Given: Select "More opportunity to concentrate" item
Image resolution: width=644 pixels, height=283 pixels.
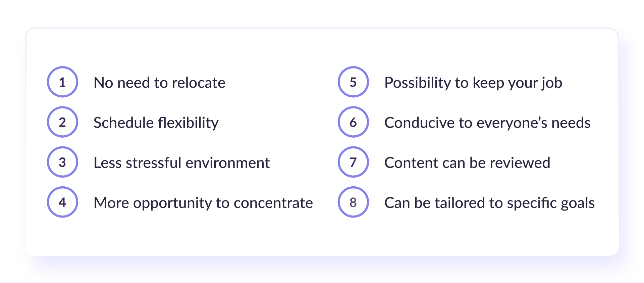Looking at the screenshot, I should tap(203, 203).
